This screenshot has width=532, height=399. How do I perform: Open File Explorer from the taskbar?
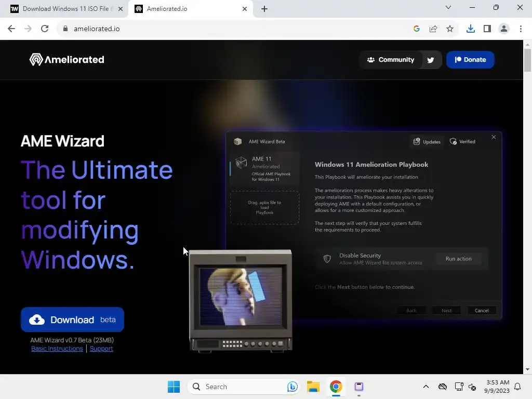[x=313, y=387]
